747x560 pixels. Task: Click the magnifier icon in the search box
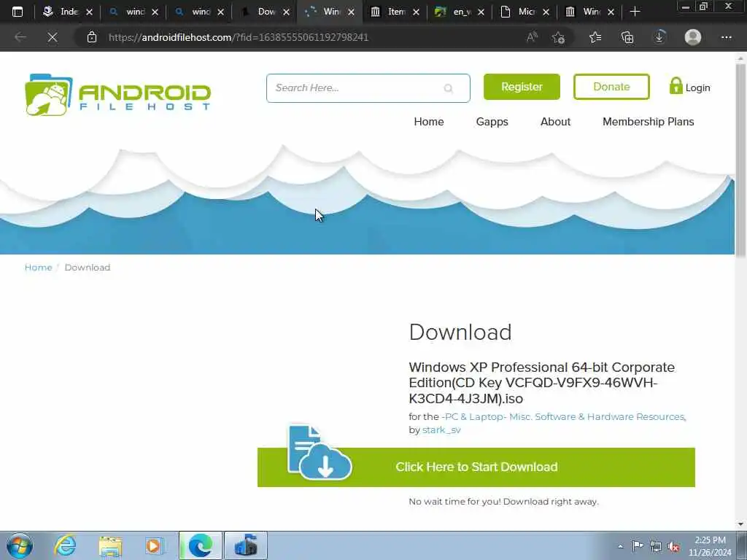pos(449,88)
